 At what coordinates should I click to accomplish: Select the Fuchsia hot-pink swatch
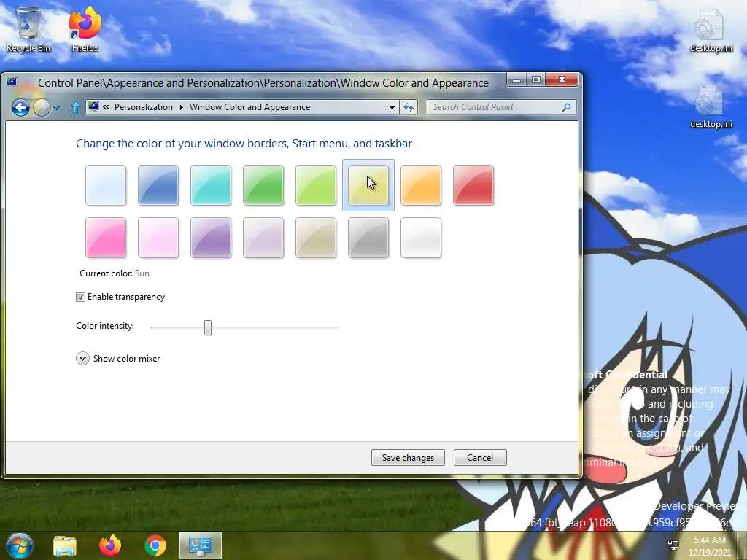point(106,238)
